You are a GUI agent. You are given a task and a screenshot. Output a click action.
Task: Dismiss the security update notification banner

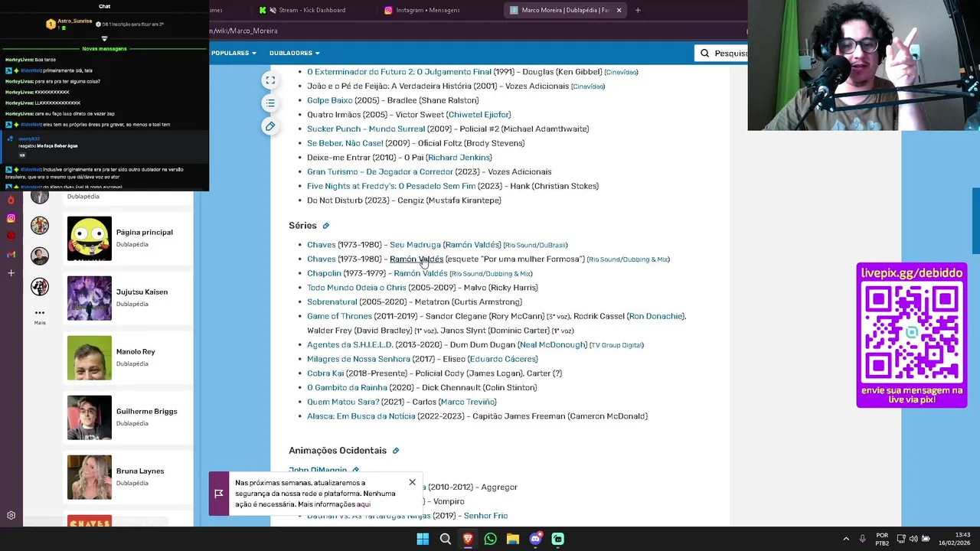coord(412,482)
